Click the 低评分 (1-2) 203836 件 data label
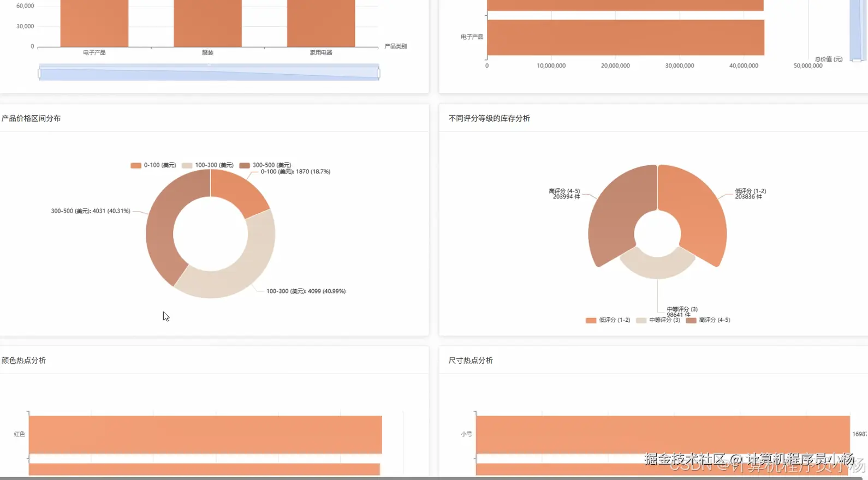This screenshot has width=868, height=480. click(x=751, y=194)
